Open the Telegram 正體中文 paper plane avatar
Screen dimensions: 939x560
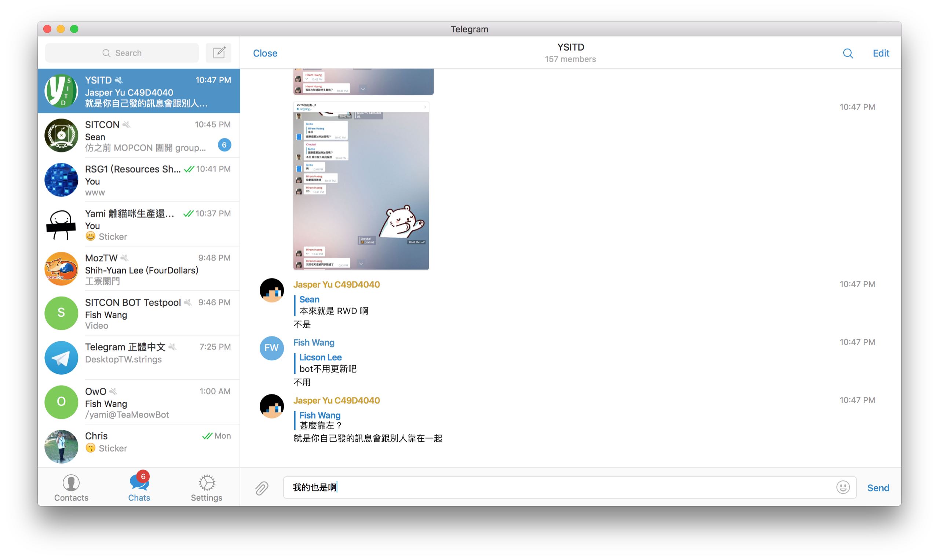pyautogui.click(x=61, y=358)
